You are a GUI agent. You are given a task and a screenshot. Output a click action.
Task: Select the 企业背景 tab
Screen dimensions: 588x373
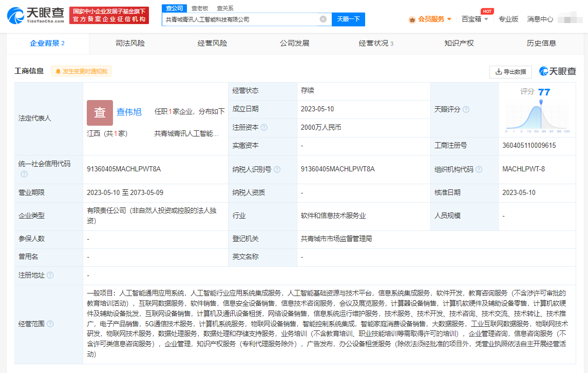47,44
